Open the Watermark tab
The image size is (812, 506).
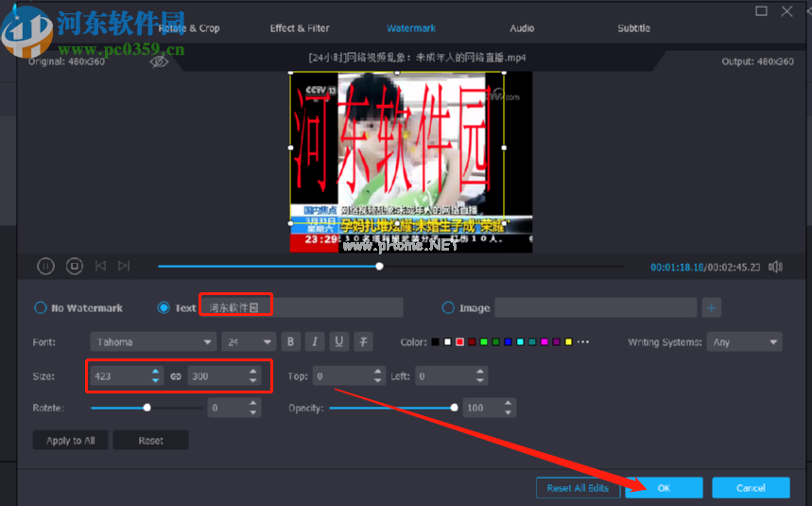411,28
